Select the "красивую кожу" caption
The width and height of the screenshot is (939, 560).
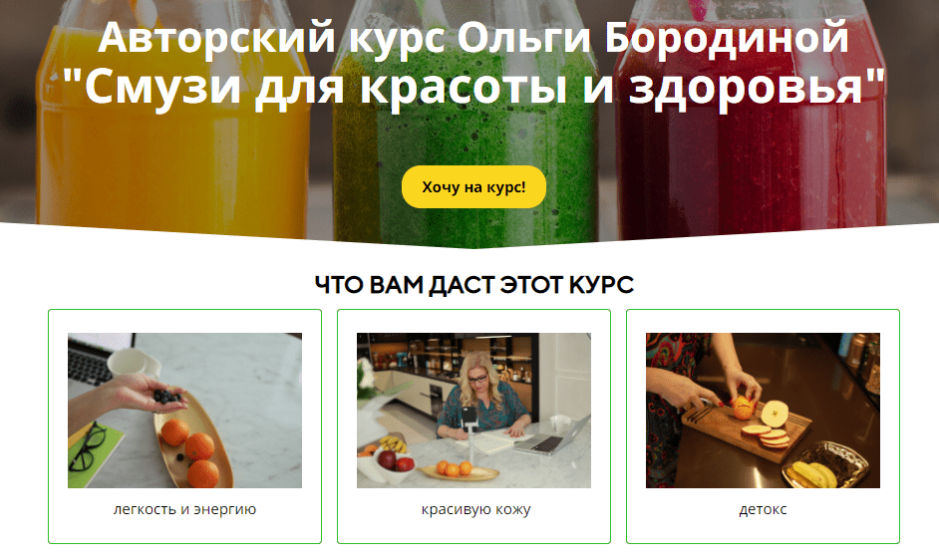[x=475, y=510]
